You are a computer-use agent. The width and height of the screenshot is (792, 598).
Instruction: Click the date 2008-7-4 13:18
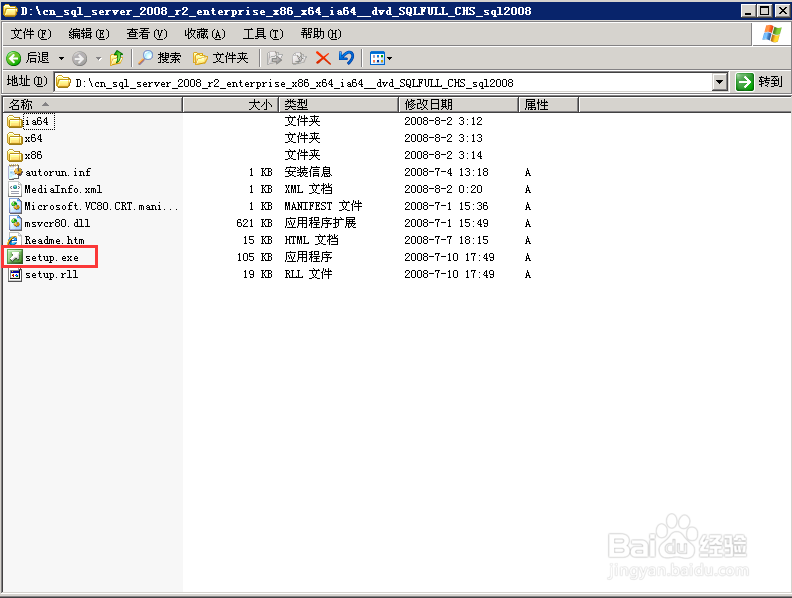447,172
